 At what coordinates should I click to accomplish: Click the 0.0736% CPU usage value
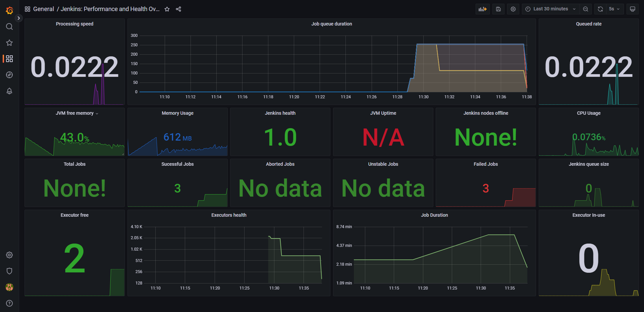click(x=589, y=137)
